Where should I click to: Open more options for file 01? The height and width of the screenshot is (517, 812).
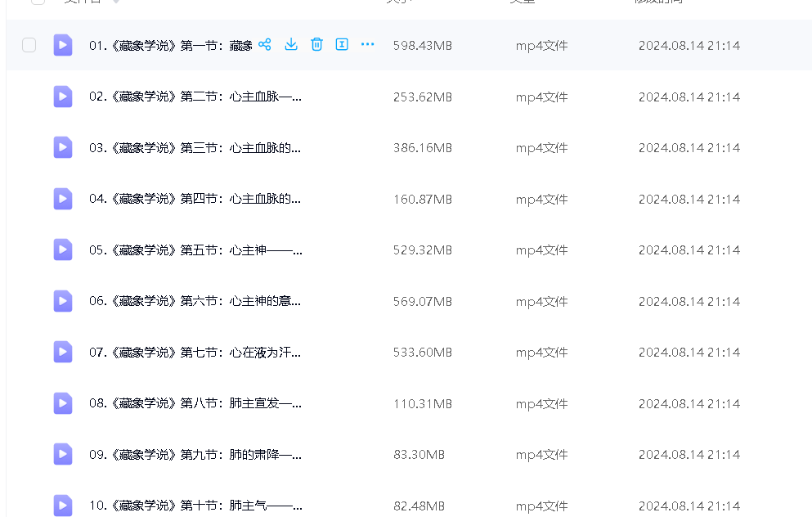[x=368, y=45]
